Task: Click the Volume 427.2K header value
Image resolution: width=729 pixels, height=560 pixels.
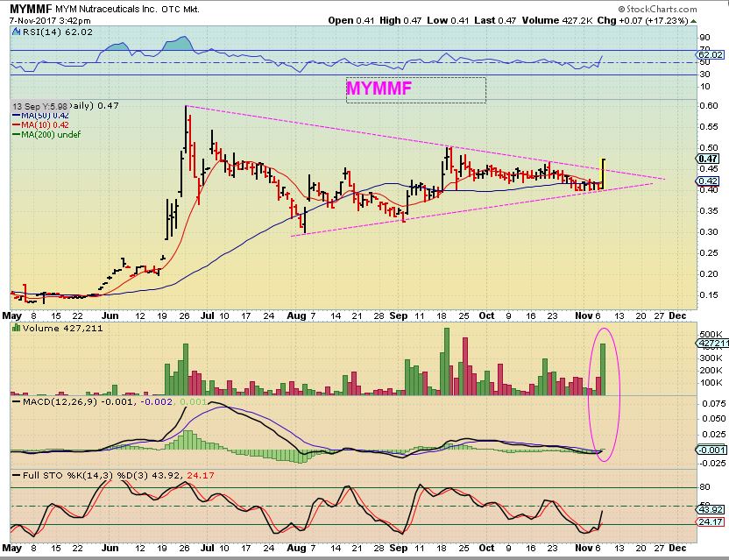Action: [557, 20]
